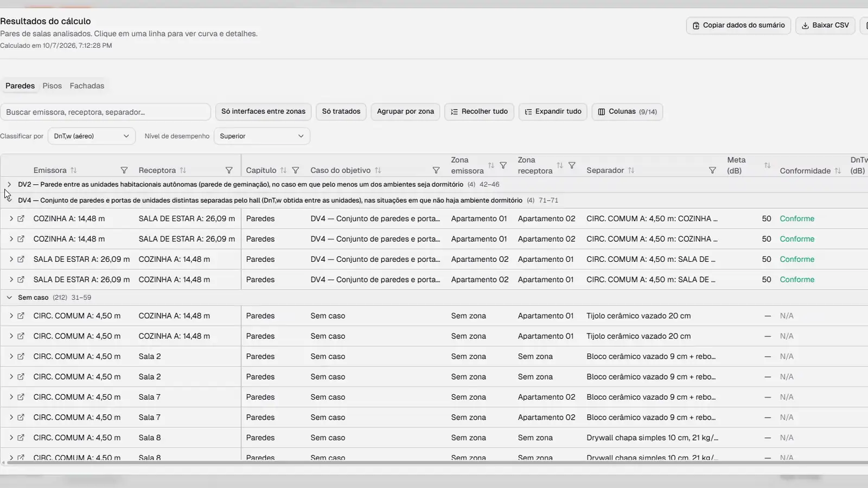Open the Receptora column filter
868x488 pixels.
(x=229, y=170)
